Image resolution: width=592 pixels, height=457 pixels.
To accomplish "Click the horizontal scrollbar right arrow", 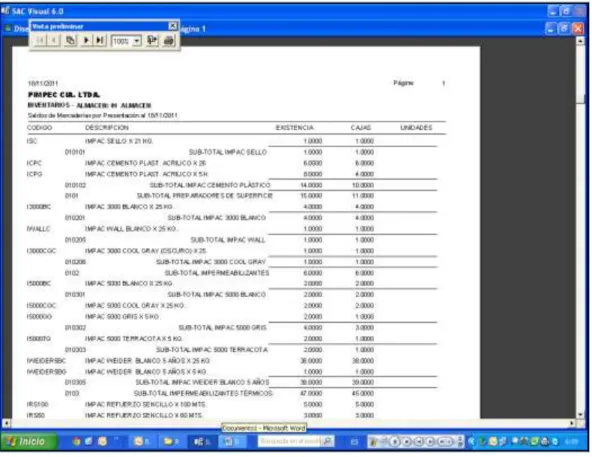I will [x=572, y=423].
